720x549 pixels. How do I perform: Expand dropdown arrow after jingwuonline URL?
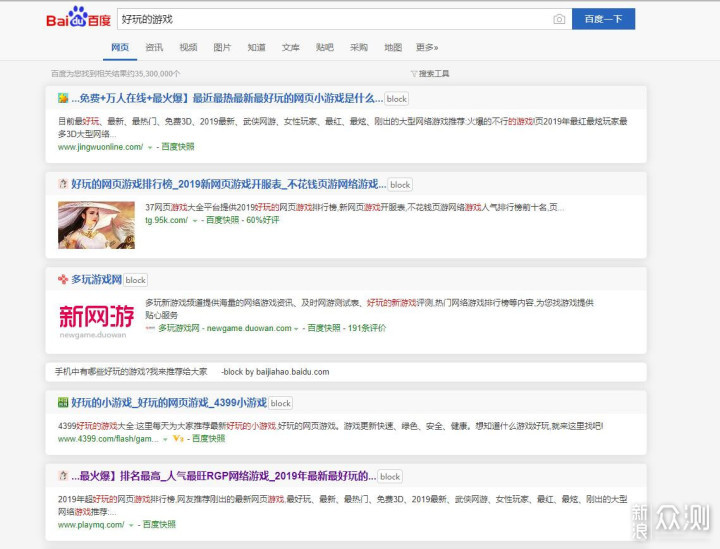click(150, 147)
